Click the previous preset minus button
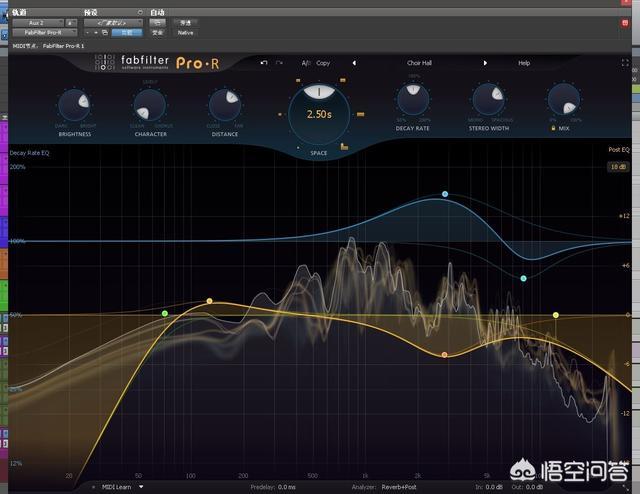Screen dimensions: 640x494 pyautogui.click(x=87, y=33)
